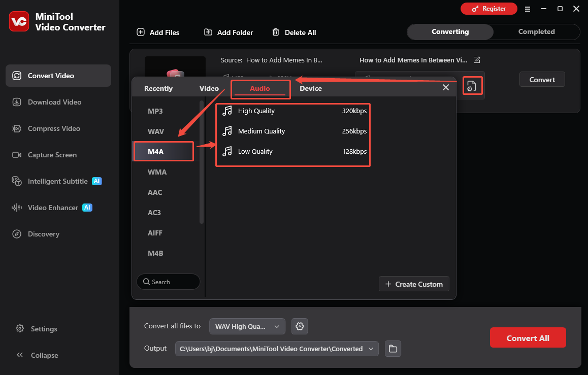This screenshot has height=375, width=588.
Task: Open Capture Screen in the sidebar
Action: (58, 155)
